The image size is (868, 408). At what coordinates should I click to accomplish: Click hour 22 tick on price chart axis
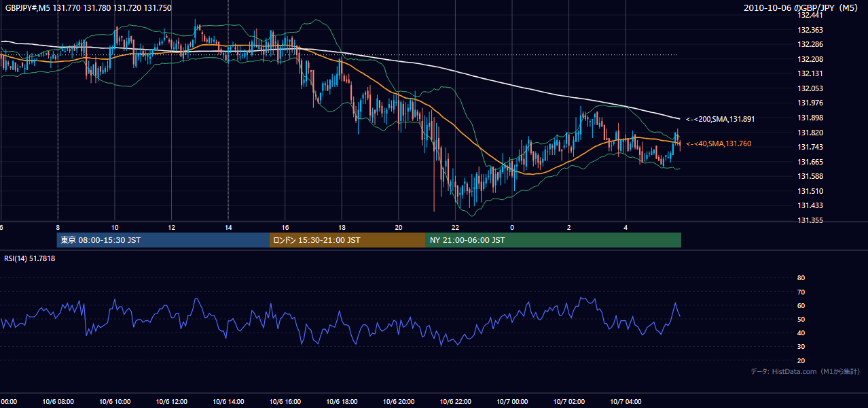(455, 227)
